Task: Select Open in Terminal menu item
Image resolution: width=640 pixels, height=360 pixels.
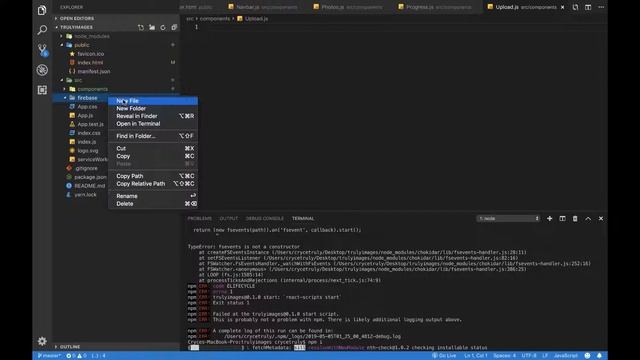Action: (x=153, y=124)
